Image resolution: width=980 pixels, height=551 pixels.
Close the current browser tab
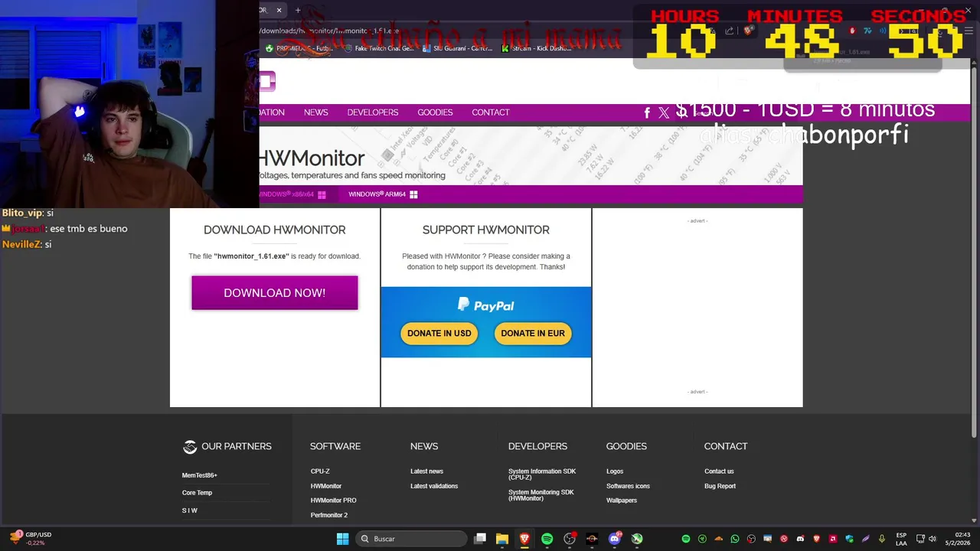279,10
